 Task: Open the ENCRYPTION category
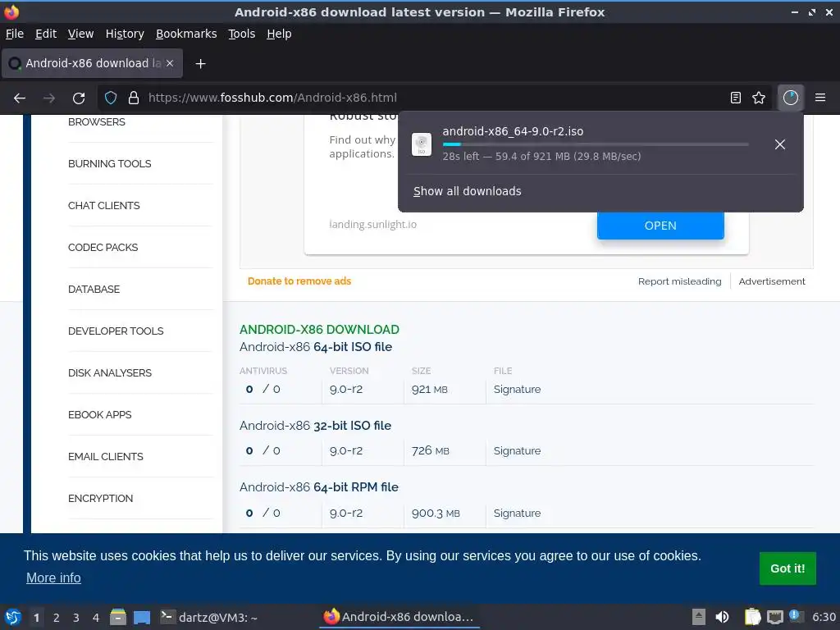point(100,498)
